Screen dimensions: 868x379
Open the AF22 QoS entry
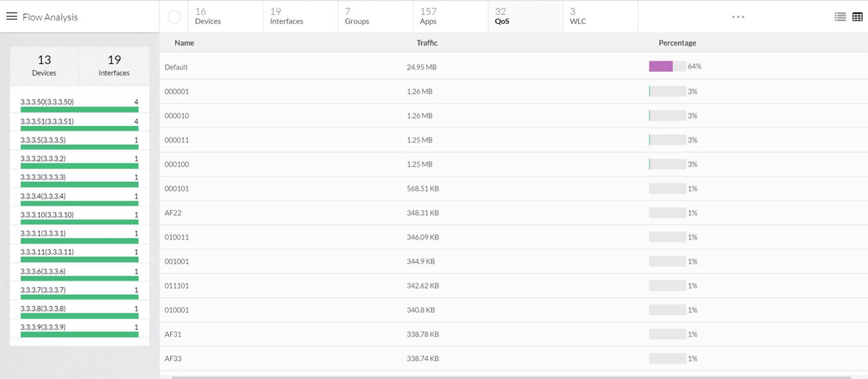click(173, 213)
